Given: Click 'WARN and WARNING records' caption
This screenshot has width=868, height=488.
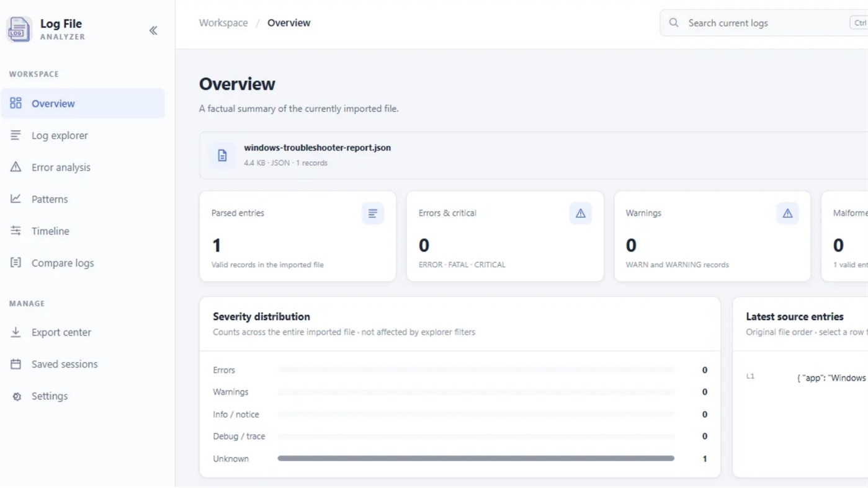Looking at the screenshot, I should click(x=677, y=264).
